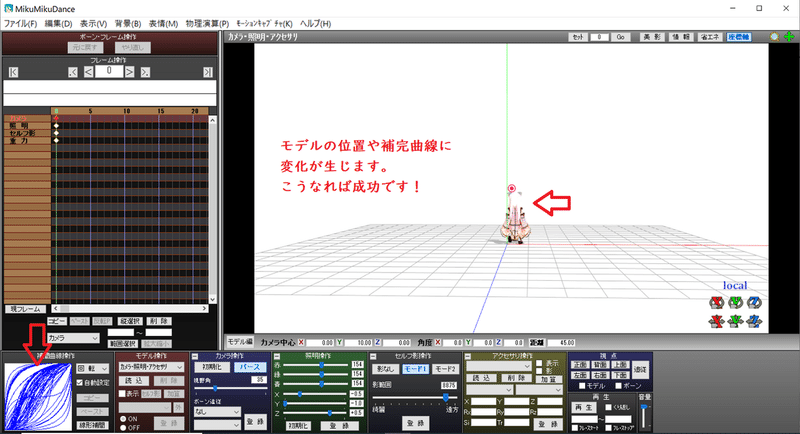
Task: Click the magnifier zoom icon above viewport
Action: (774, 37)
